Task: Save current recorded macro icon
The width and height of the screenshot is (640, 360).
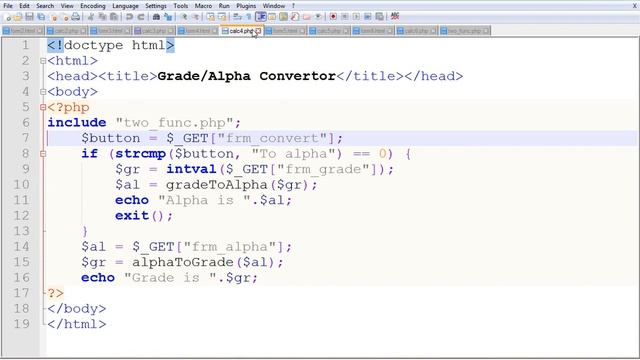Action: 379,17
